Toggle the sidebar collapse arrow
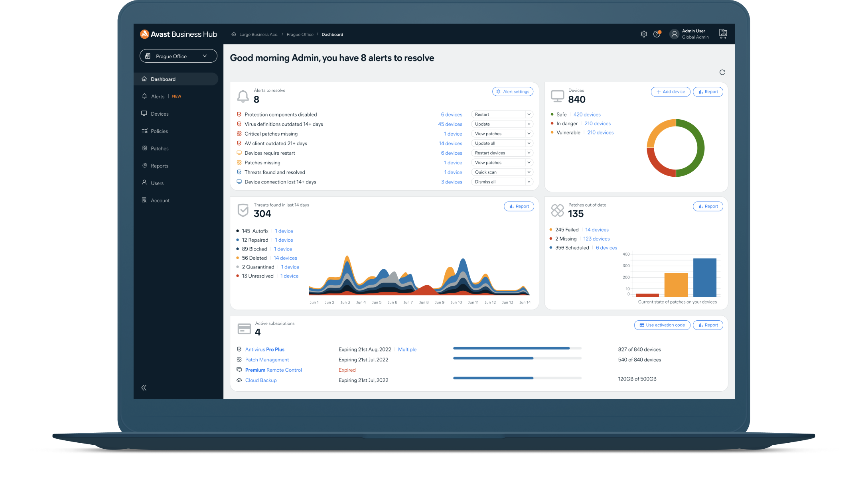Screen dimensions: 868x497 [144, 387]
